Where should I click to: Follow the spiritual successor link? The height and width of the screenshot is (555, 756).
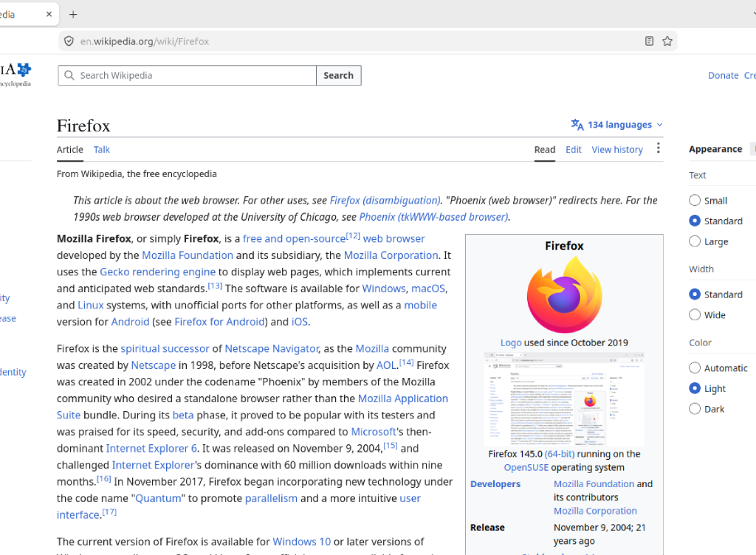point(165,349)
